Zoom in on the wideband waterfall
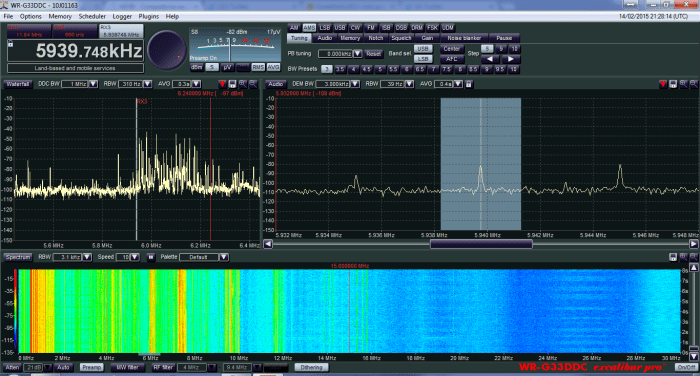This screenshot has width=700, height=376. click(683, 257)
